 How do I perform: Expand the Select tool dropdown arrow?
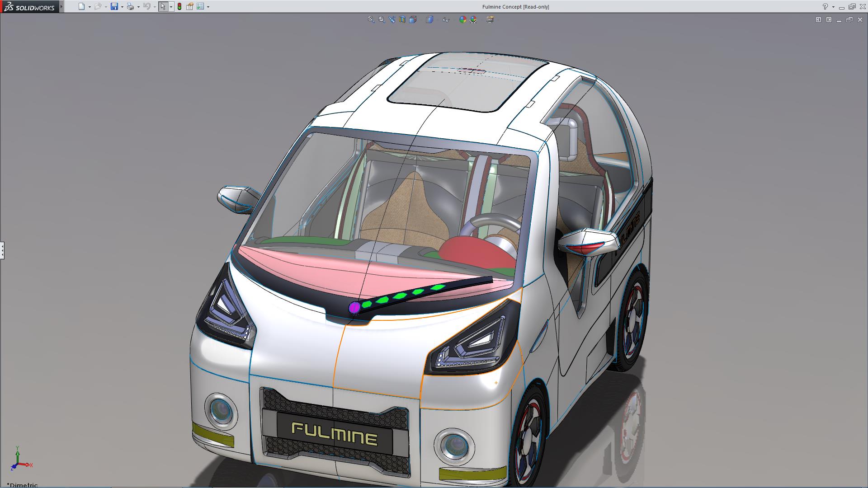point(171,7)
